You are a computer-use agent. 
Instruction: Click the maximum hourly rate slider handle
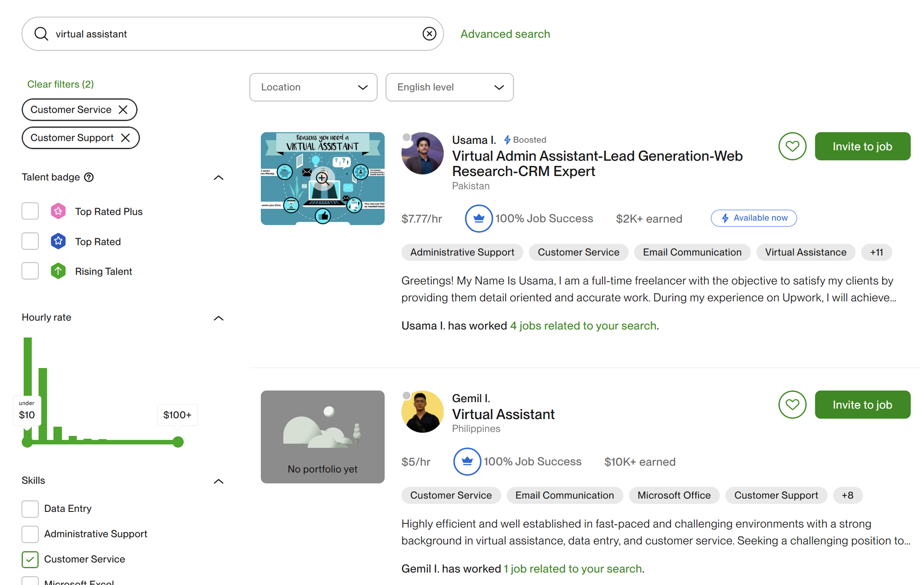pos(178,442)
